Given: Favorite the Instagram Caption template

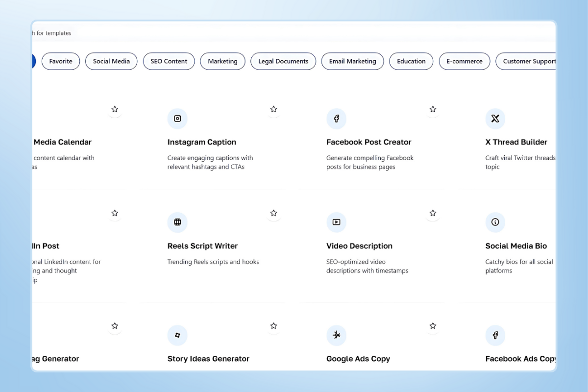Looking at the screenshot, I should pos(274,109).
